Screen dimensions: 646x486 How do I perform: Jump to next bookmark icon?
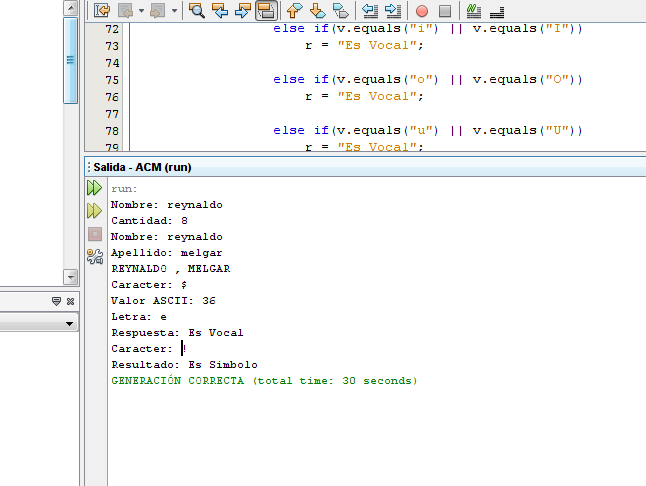[x=317, y=10]
